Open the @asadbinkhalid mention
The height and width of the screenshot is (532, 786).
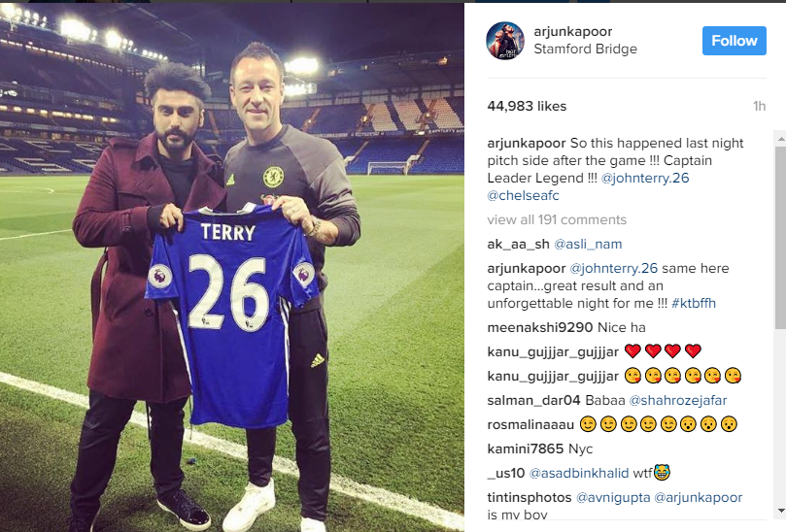tap(579, 473)
